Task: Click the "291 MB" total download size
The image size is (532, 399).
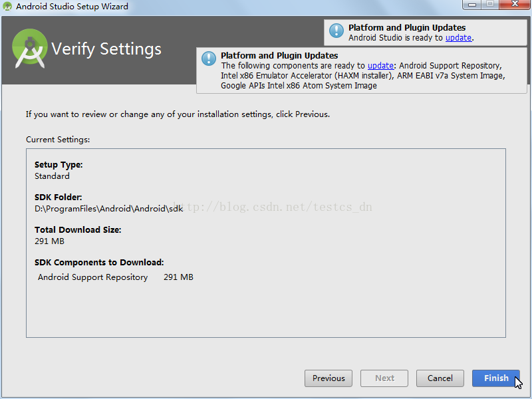Action: point(49,241)
